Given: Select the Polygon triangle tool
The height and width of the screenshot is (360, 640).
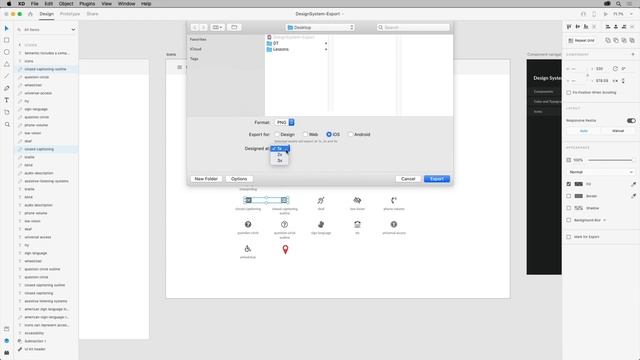Looking at the screenshot, I should point(7,64).
